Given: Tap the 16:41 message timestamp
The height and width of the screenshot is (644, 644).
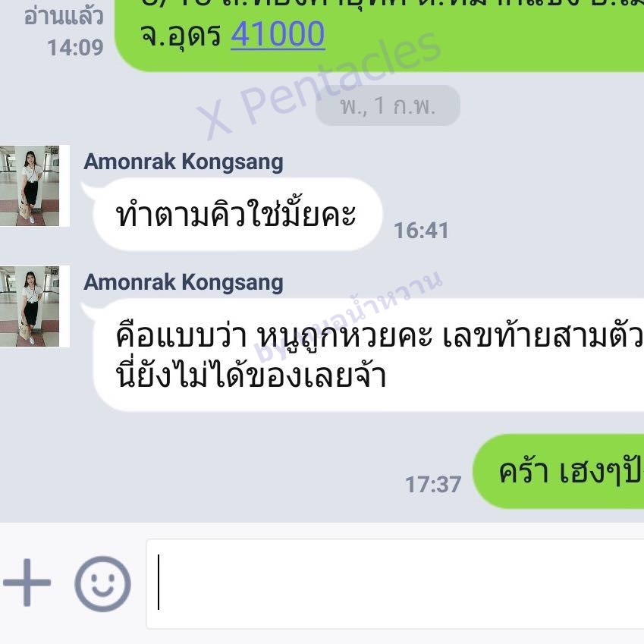Looking at the screenshot, I should (421, 231).
